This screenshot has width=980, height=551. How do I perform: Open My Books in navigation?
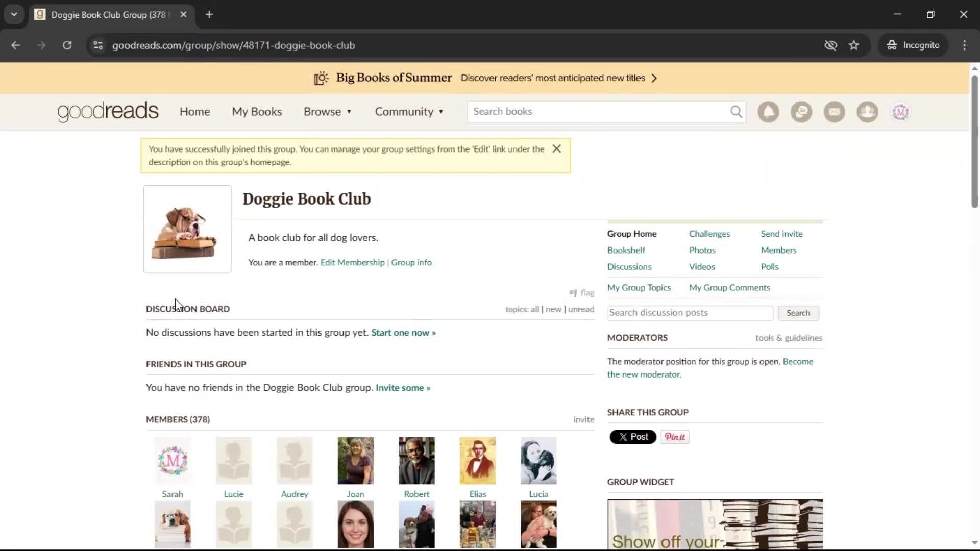pyautogui.click(x=257, y=112)
